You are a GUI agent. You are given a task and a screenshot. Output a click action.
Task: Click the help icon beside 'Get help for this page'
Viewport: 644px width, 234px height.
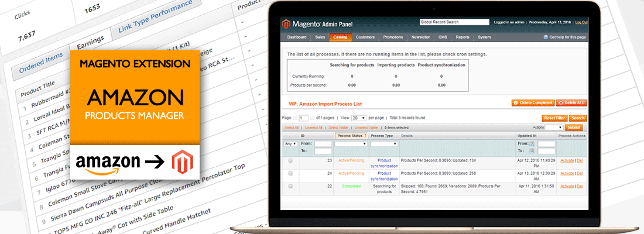click(546, 37)
